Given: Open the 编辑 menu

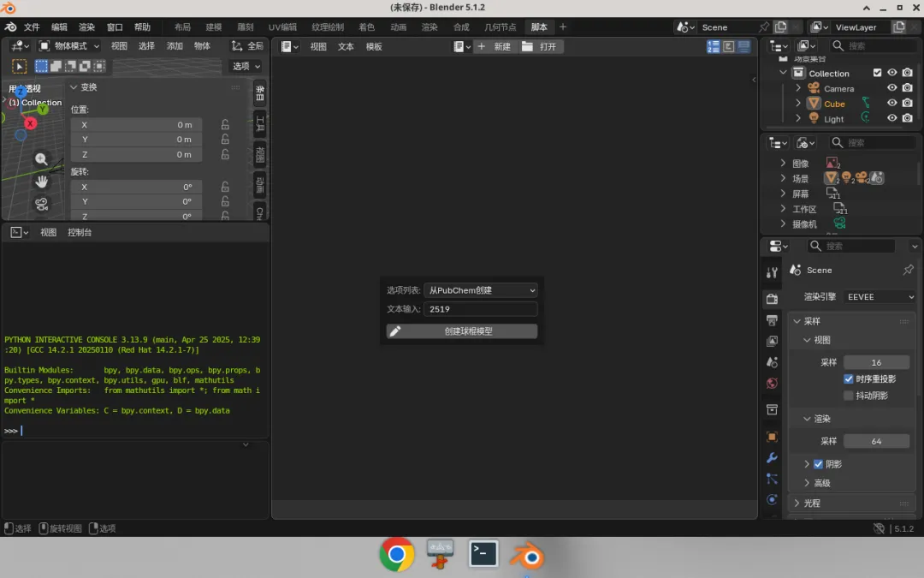Looking at the screenshot, I should click(60, 27).
